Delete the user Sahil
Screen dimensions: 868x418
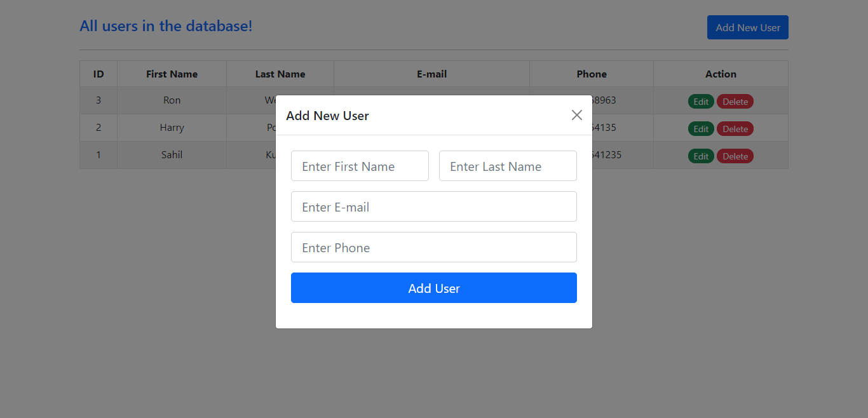(735, 156)
